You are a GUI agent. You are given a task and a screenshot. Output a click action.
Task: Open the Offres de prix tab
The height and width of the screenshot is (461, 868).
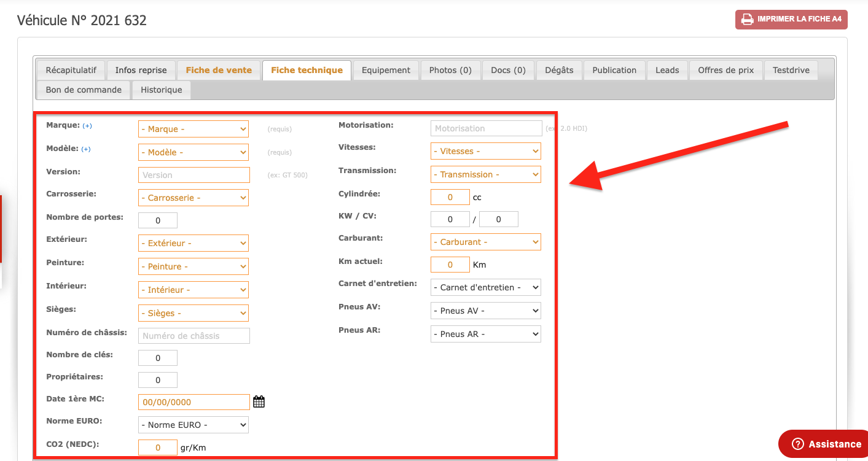[x=725, y=70]
